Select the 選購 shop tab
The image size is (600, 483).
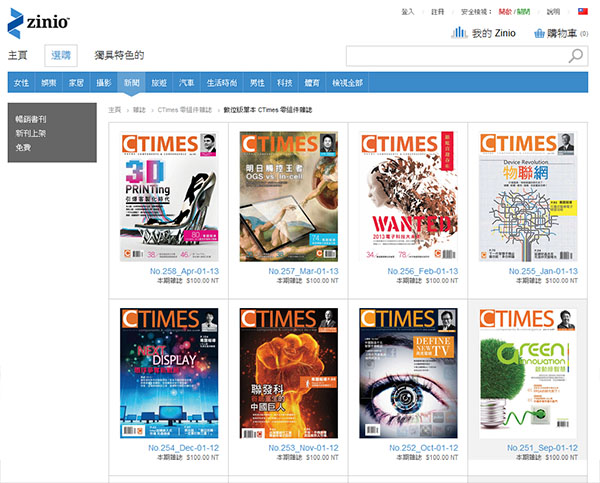[x=62, y=56]
